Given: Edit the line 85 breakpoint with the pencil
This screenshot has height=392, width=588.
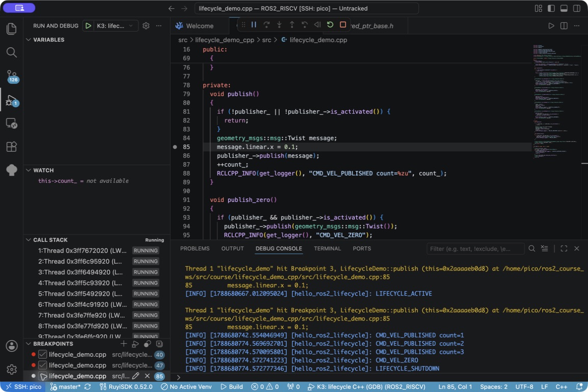Looking at the screenshot, I should (x=136, y=376).
